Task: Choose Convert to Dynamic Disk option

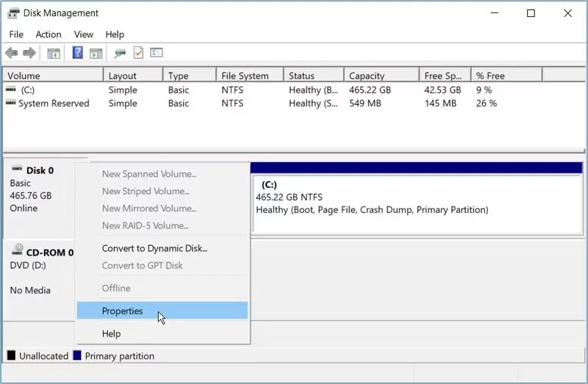Action: (x=154, y=248)
